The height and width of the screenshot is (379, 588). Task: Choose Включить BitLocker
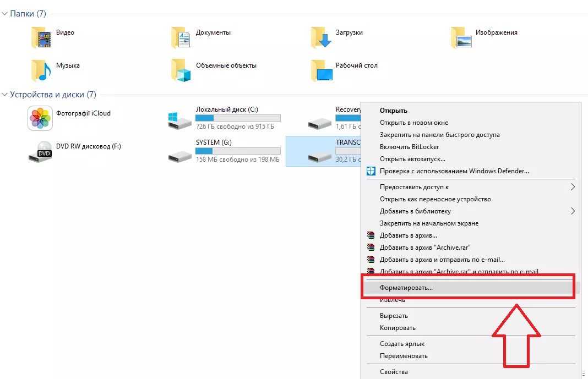tap(409, 147)
